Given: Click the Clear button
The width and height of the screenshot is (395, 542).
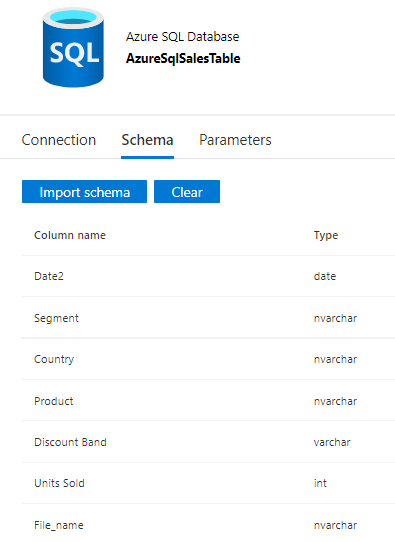Looking at the screenshot, I should [187, 191].
